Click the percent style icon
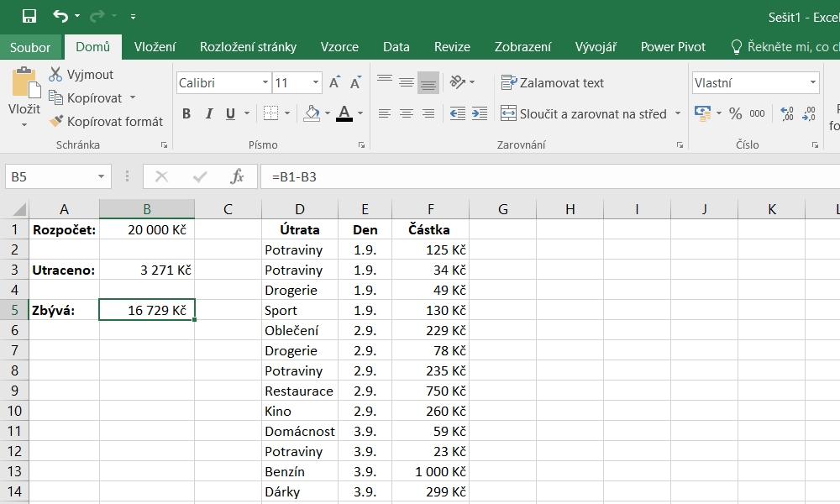This screenshot has height=504, width=840. 735,113
